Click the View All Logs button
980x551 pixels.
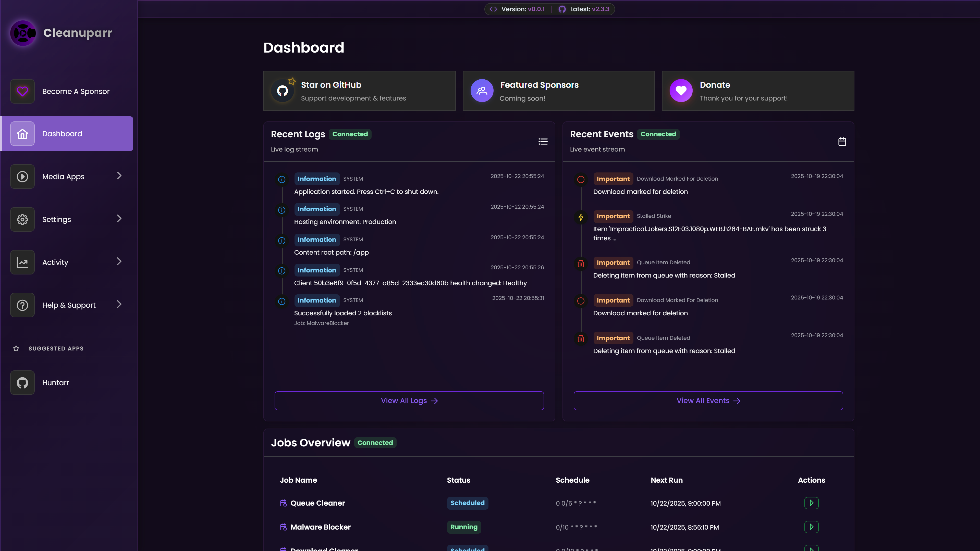coord(409,400)
